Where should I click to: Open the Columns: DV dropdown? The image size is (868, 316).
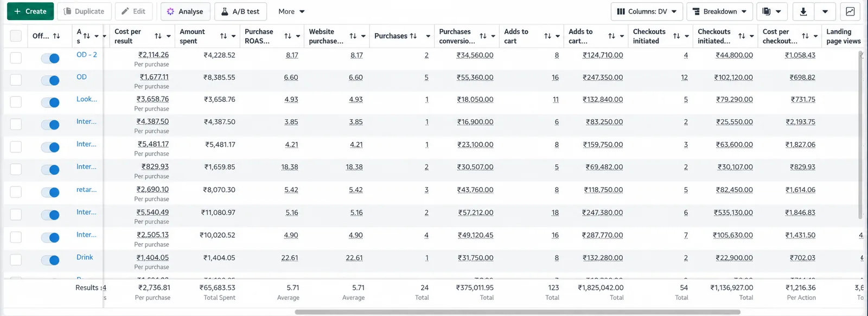pos(647,11)
